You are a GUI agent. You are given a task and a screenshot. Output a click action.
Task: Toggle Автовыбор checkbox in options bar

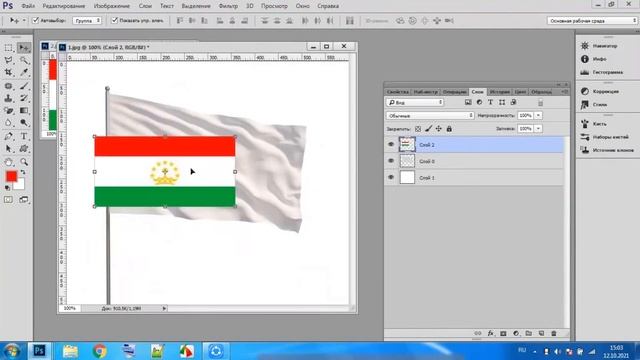pyautogui.click(x=36, y=20)
